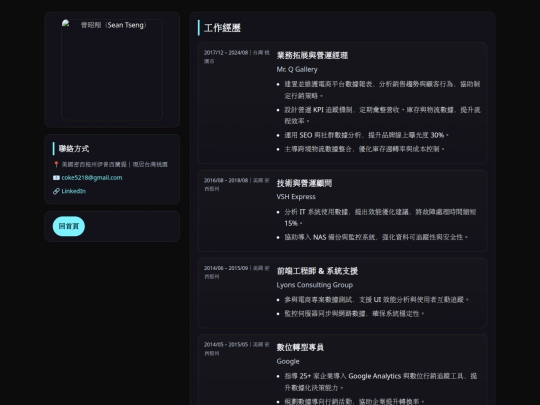Viewport: 540px width, 405px height.
Task: Click the 2016/08 - 2018/08 date range
Action: [x=226, y=180]
